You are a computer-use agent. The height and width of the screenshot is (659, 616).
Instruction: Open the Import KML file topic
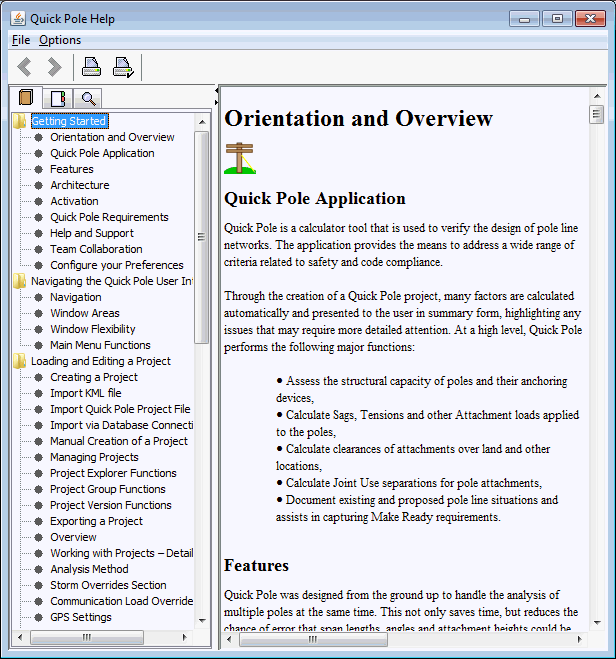tap(86, 393)
